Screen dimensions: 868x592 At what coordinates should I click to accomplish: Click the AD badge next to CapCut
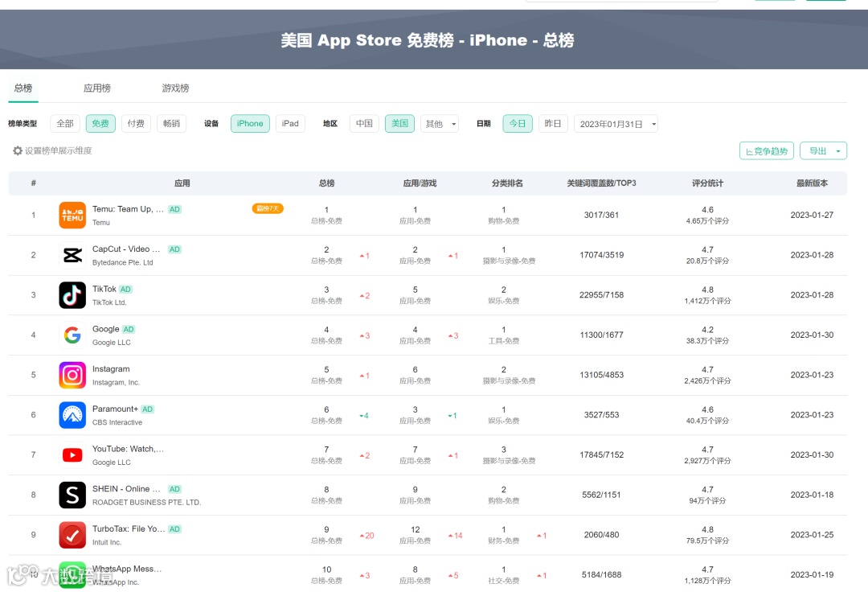pos(174,249)
